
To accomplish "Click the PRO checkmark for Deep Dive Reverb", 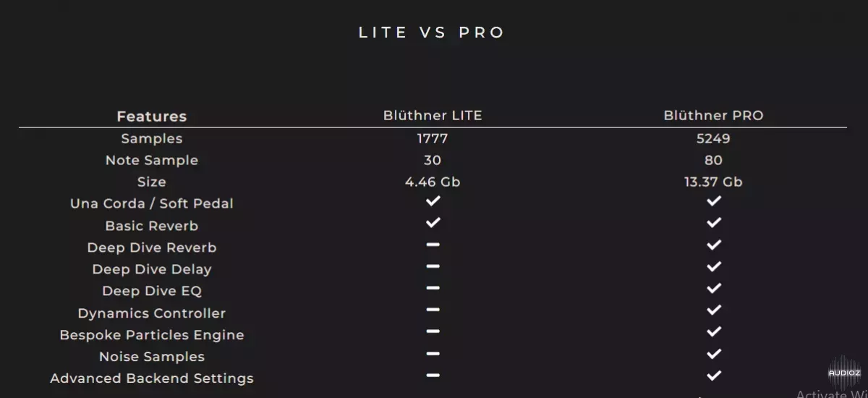I will click(713, 245).
